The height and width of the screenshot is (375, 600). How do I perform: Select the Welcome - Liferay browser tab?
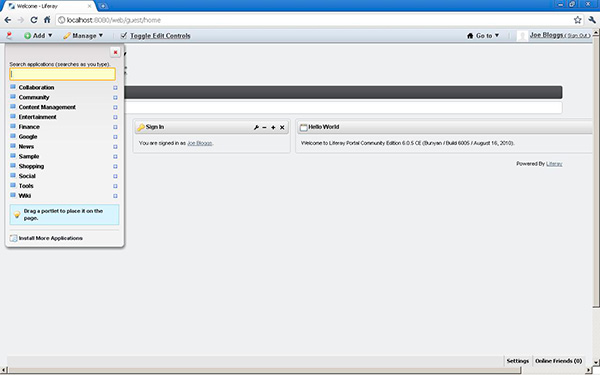click(x=49, y=6)
